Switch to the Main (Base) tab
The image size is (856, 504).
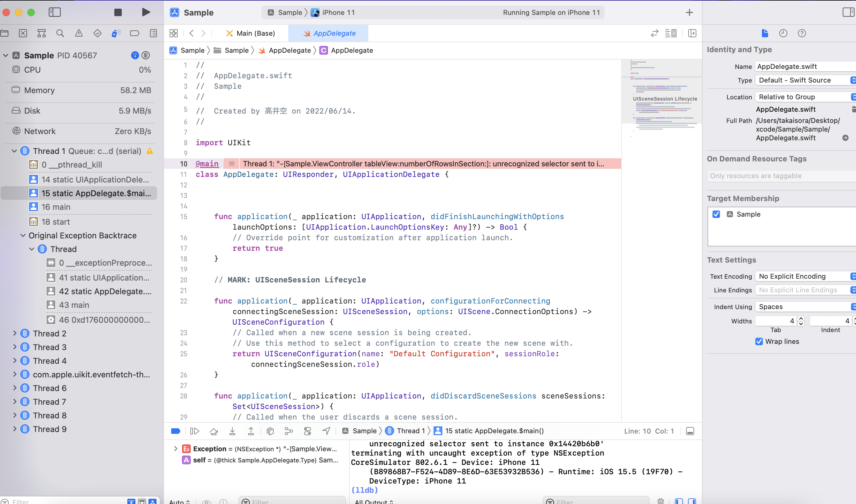[250, 33]
